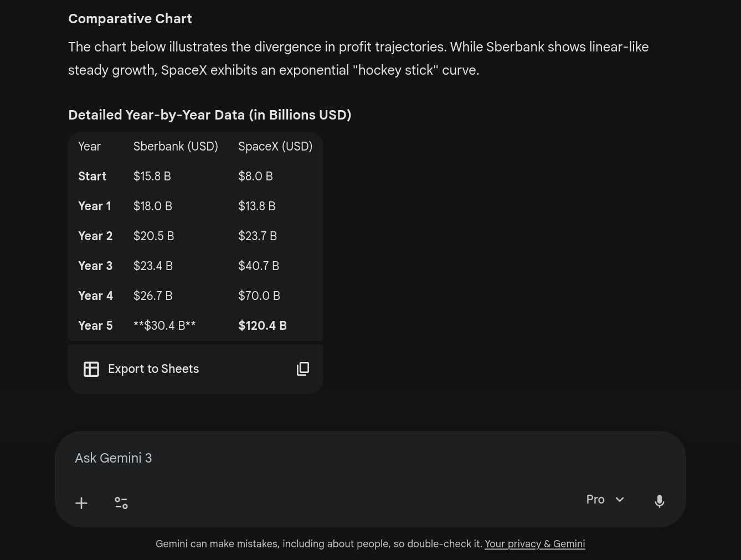Click the $120.4 B SpaceX cell

[263, 326]
